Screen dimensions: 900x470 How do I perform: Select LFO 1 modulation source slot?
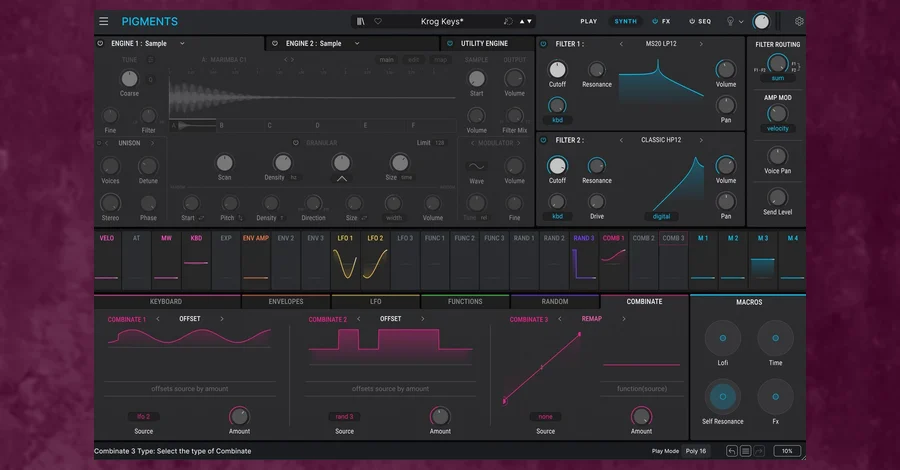pyautogui.click(x=346, y=259)
